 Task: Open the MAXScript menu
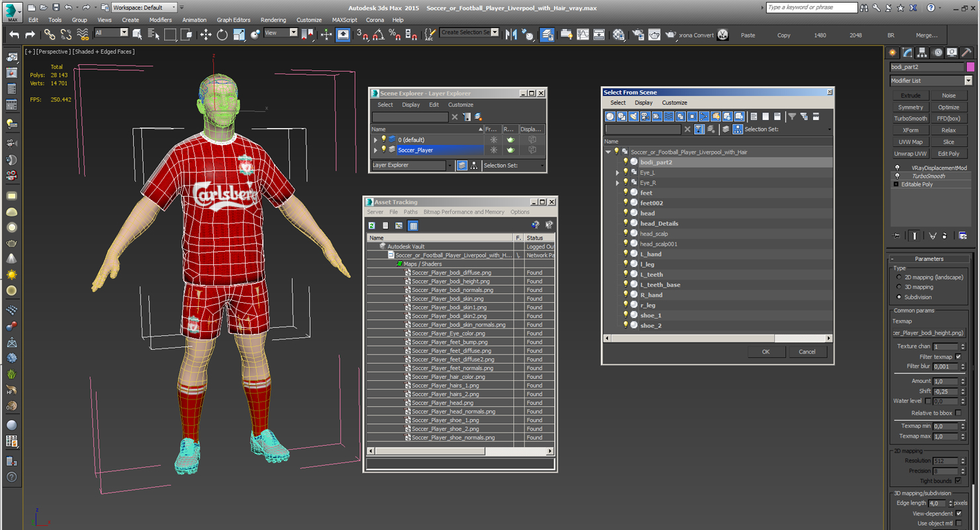[x=344, y=20]
